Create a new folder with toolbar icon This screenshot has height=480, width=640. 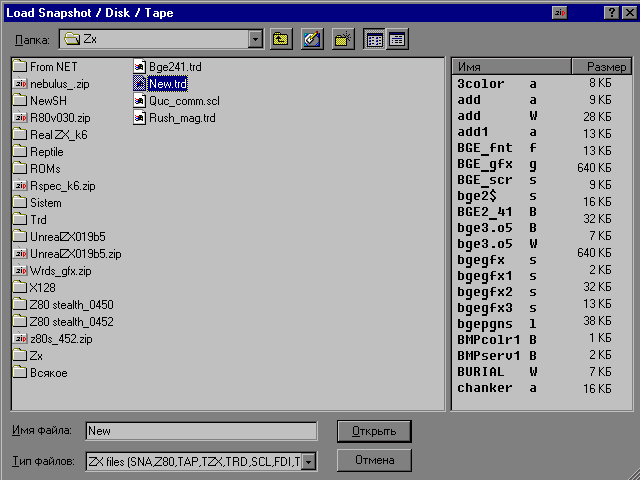point(343,40)
